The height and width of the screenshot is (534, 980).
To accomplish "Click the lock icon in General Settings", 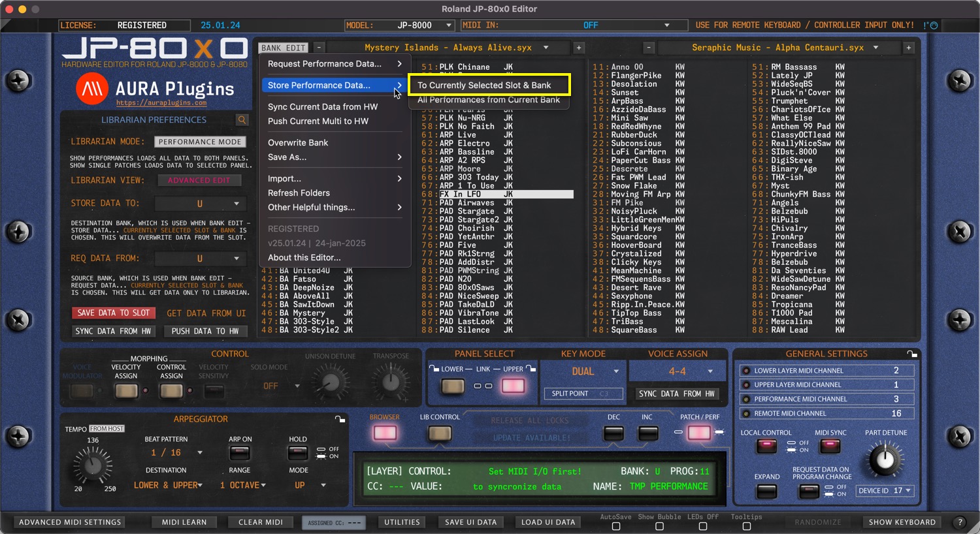I will pos(912,354).
